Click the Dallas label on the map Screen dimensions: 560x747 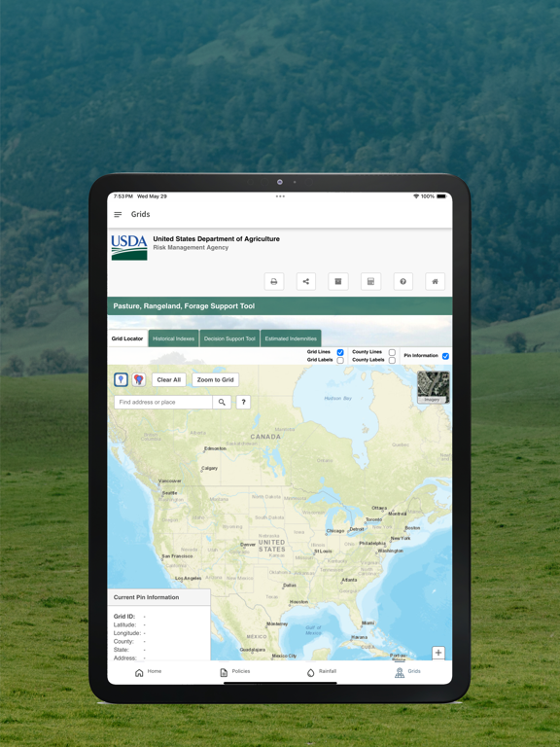(x=290, y=585)
